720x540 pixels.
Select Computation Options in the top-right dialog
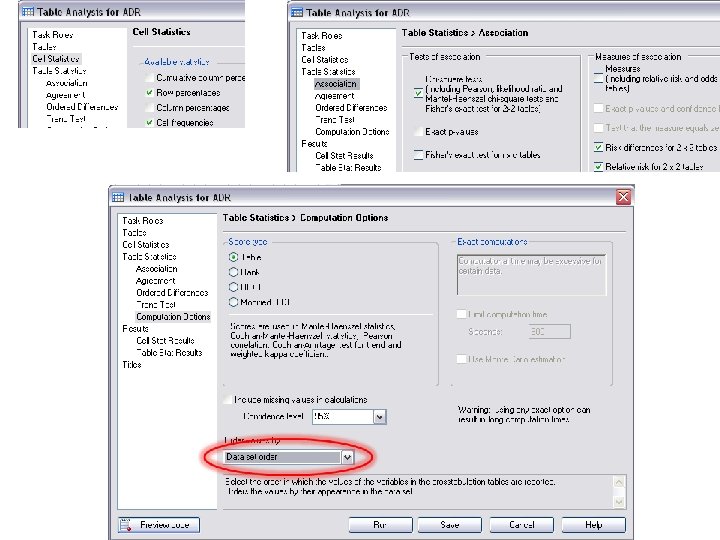point(352,132)
